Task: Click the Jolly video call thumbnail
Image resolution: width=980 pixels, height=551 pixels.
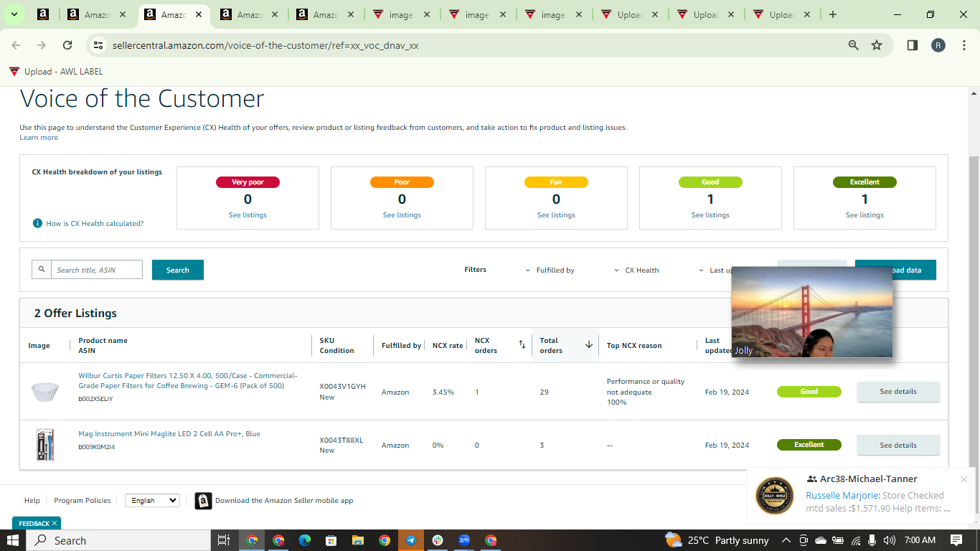Action: tap(812, 312)
